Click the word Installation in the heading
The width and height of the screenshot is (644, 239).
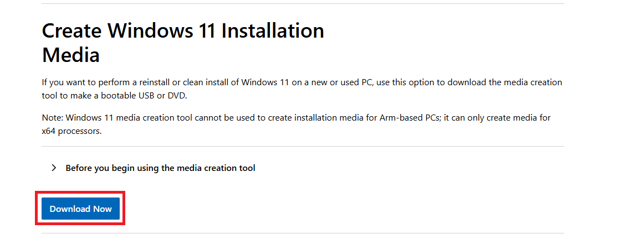[x=273, y=31]
